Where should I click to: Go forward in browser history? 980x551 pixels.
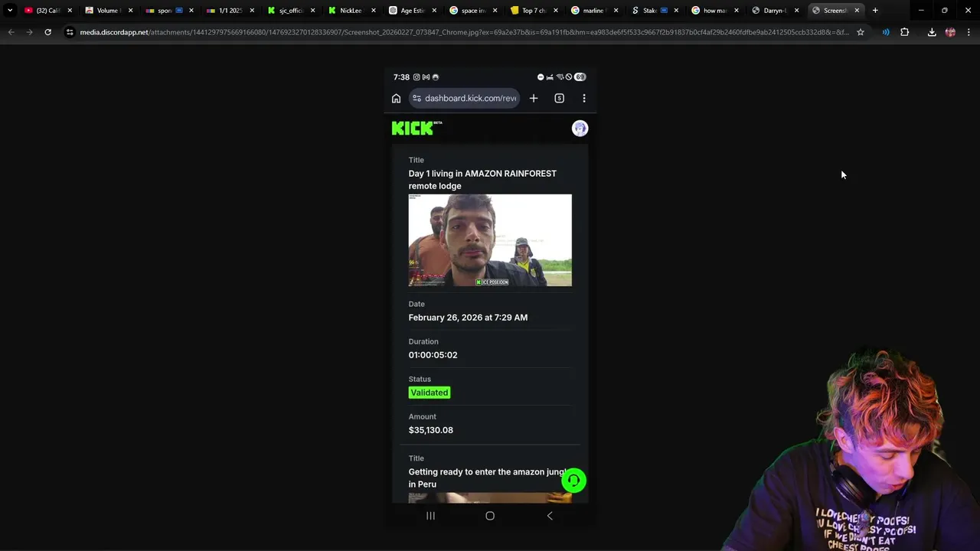[x=29, y=32]
